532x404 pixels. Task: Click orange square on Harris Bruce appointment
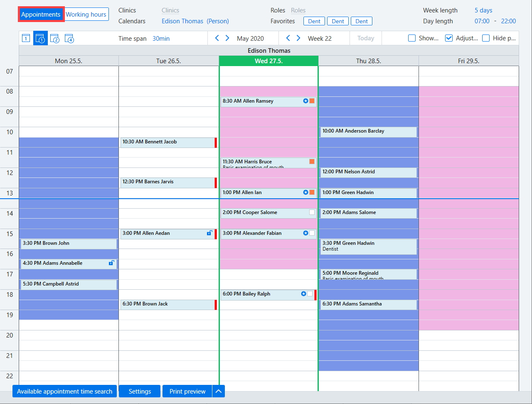(x=312, y=162)
